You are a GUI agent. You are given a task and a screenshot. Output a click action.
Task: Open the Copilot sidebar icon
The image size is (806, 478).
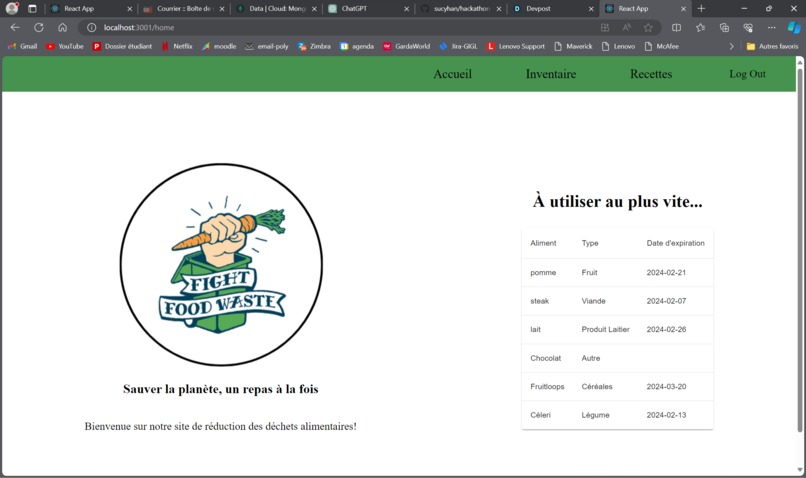click(794, 28)
